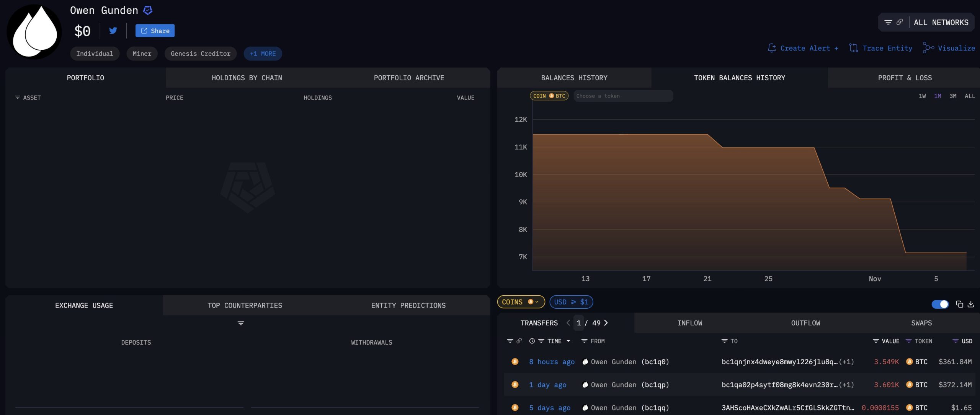Screen dimensions: 980x415
Task: Expand the +1 MORE tags
Action: tap(263, 54)
